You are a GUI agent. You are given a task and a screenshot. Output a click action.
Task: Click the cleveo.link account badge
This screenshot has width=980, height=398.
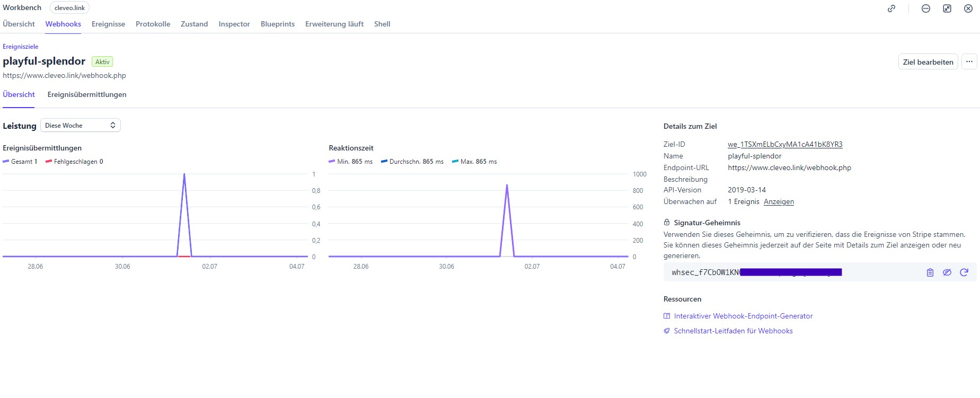click(69, 8)
